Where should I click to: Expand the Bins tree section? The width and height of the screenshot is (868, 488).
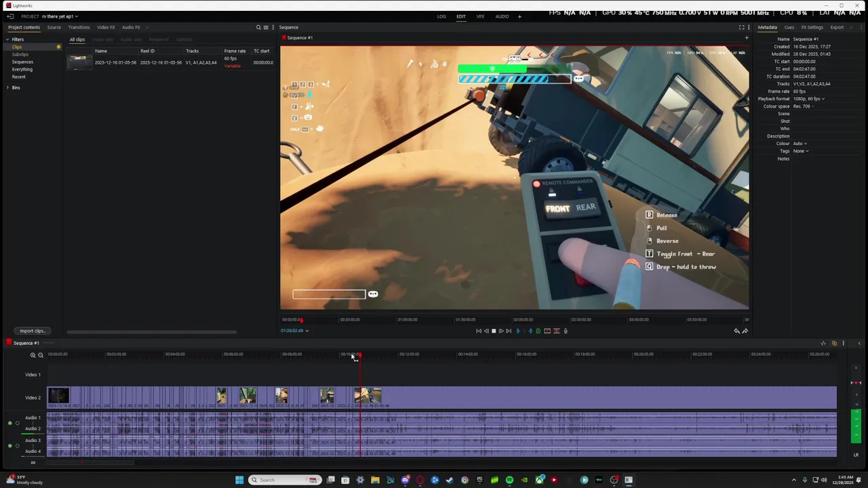click(x=8, y=87)
